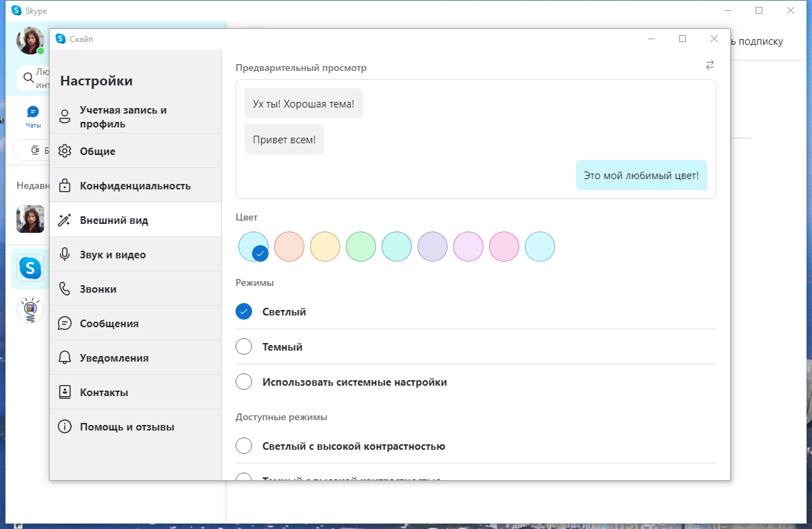Click the Contacts book icon
This screenshot has width=812, height=529.
65,392
